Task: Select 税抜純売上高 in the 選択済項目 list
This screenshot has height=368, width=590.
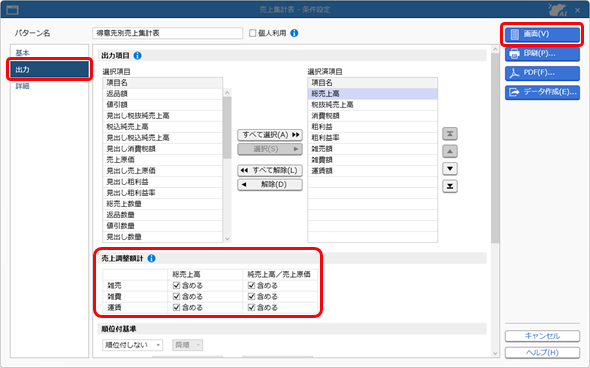Action: [x=373, y=105]
